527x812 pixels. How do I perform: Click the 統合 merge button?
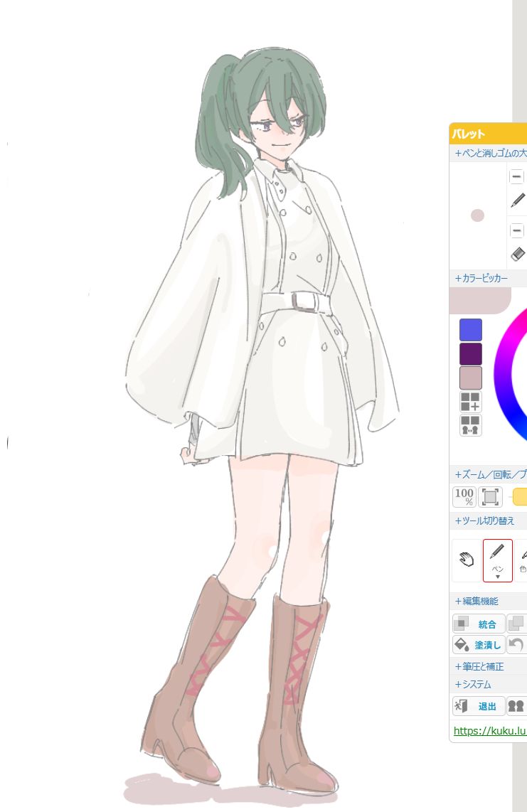(x=479, y=624)
